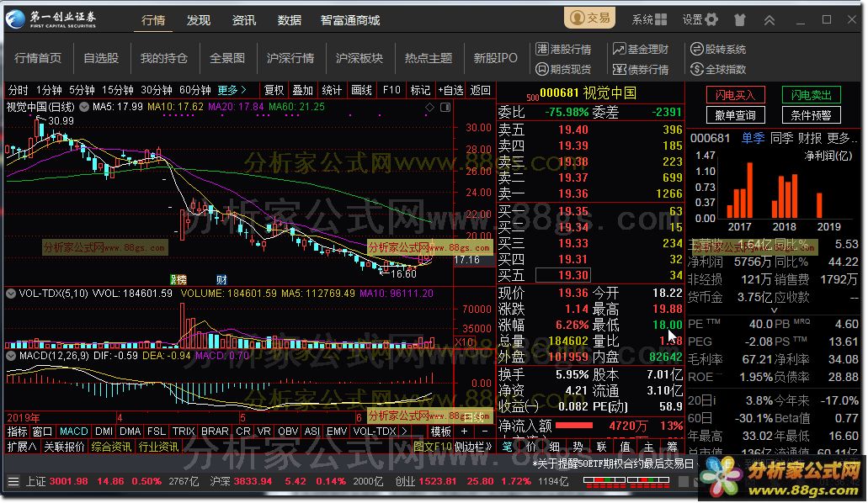
Task: Click diamond marker icon in chart header
Action: click(429, 108)
